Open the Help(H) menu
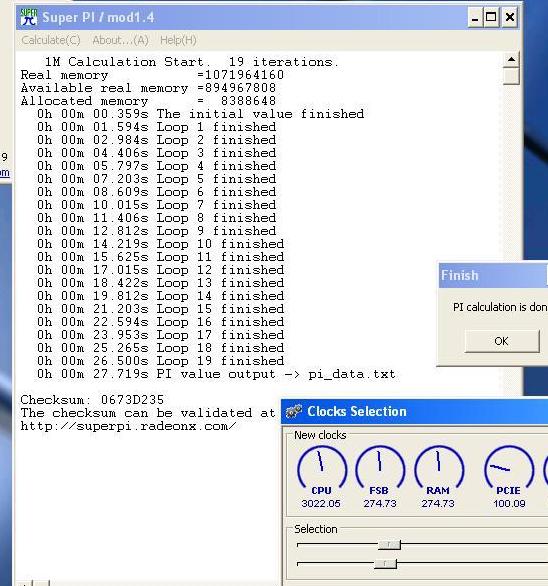Image resolution: width=548 pixels, height=586 pixels. coord(178,40)
